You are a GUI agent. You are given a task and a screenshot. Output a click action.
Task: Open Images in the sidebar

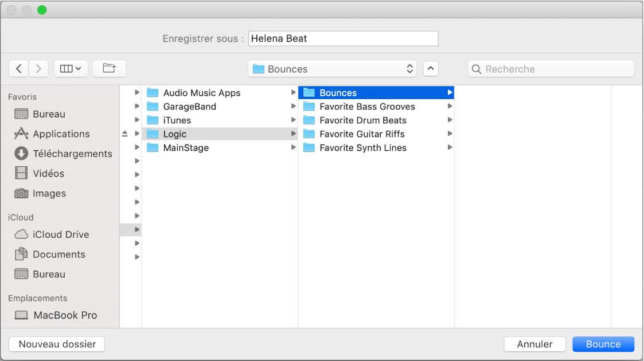click(x=49, y=194)
